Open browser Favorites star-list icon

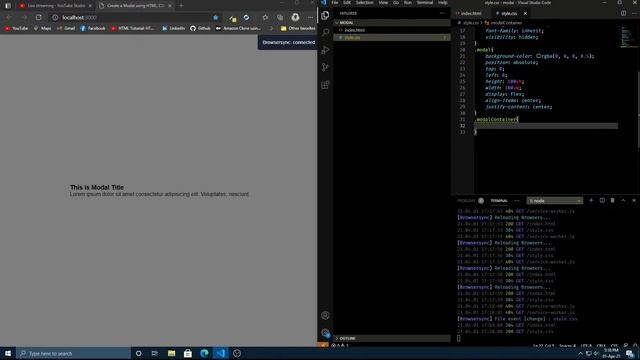(265, 18)
